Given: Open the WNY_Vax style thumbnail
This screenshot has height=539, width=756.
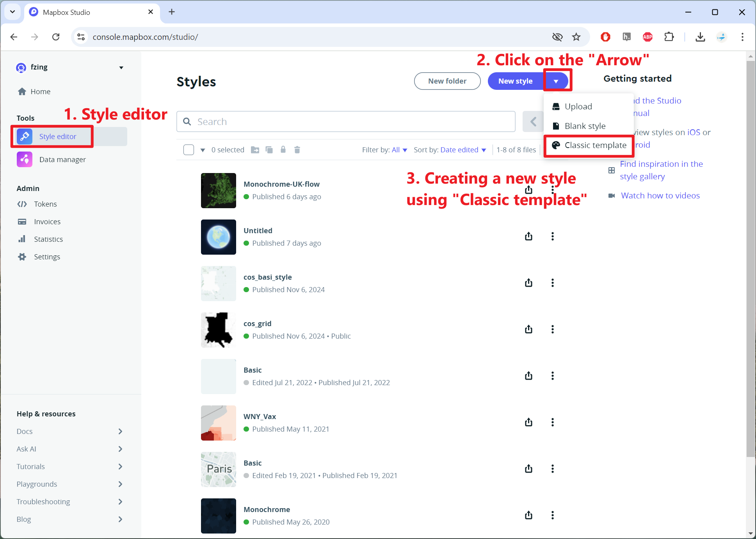Looking at the screenshot, I should (x=218, y=423).
